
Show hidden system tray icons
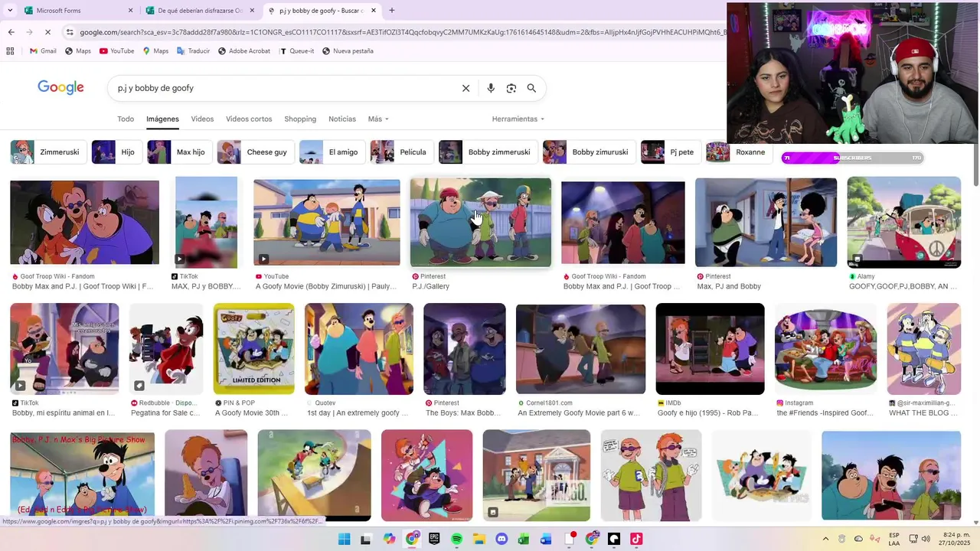(825, 539)
